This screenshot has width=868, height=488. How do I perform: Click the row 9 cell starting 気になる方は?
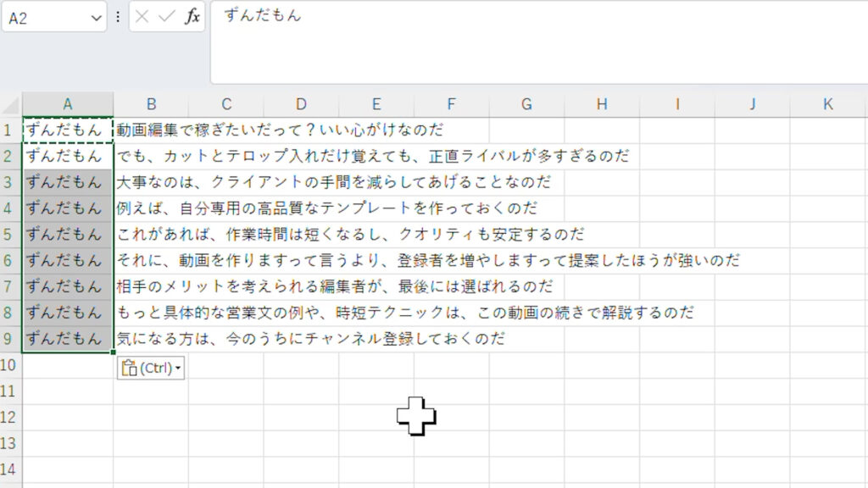pyautogui.click(x=151, y=339)
